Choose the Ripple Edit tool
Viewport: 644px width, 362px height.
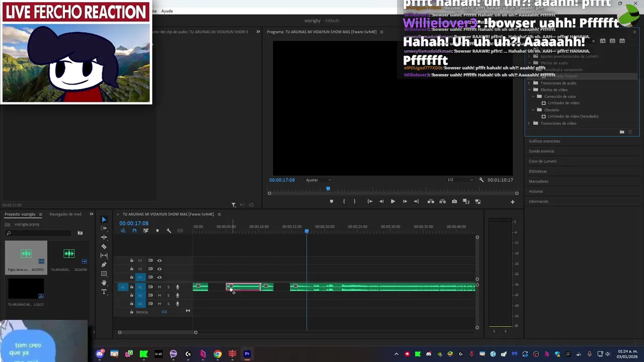coord(104,237)
